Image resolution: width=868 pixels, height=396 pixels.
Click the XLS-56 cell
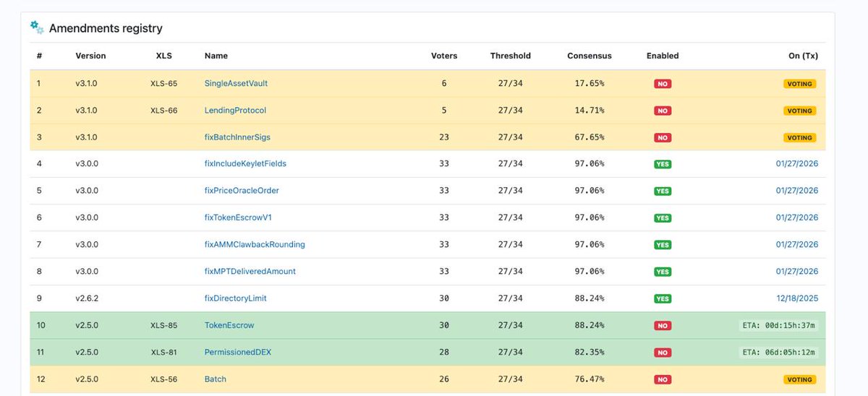click(x=164, y=379)
